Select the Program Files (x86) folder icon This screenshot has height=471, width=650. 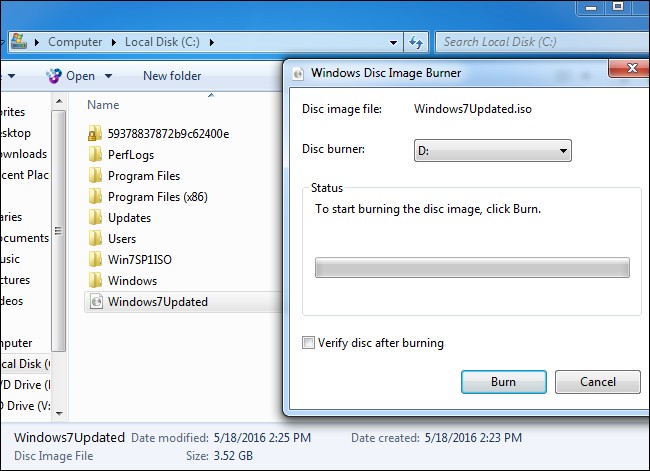(x=95, y=197)
